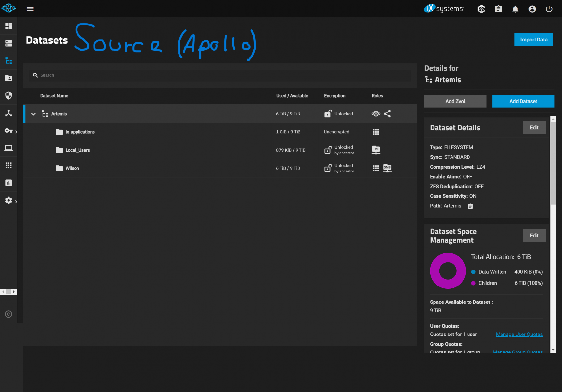
Task: Edit the Dataset Details card
Action: (x=534, y=128)
